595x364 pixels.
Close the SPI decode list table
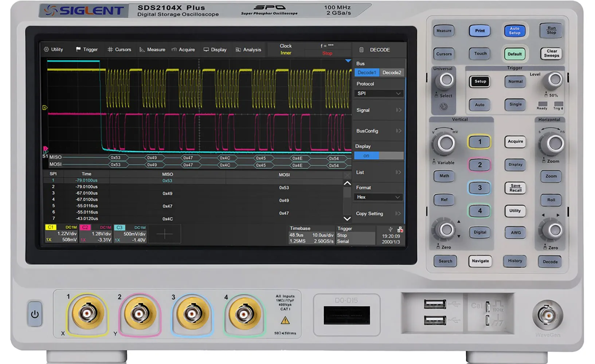tap(347, 175)
